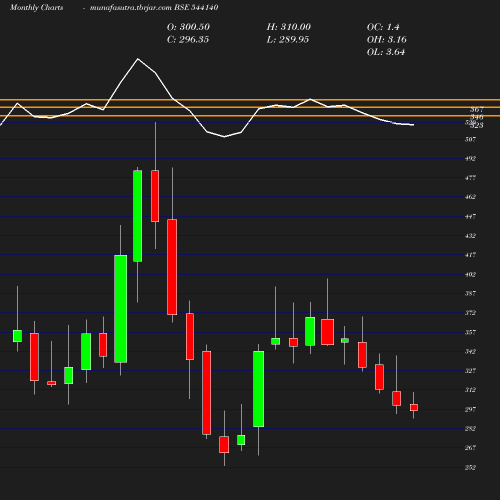This screenshot has height=500, width=500.
Task: Click the 492 price axis label
Action: [x=470, y=159]
